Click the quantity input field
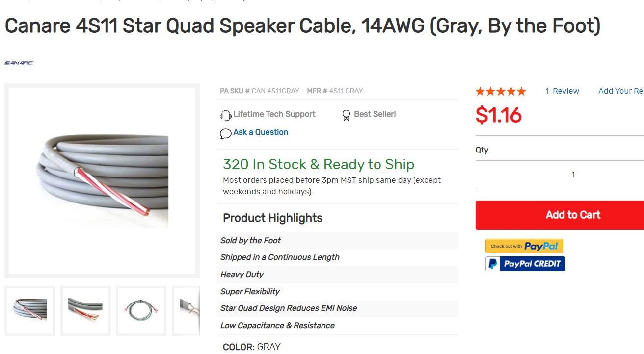Viewport: 644px width, 354px height. click(560, 175)
